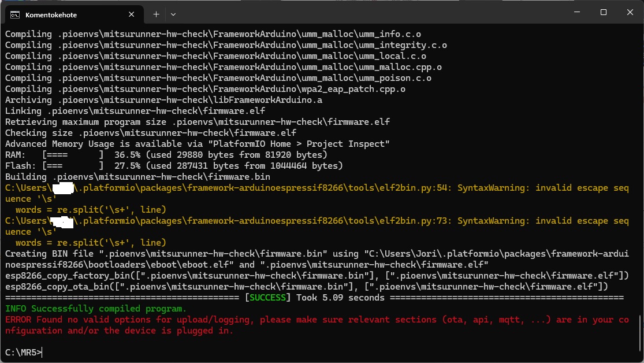Click the 'INFO Successfully compiled program.' line
The height and width of the screenshot is (363, 644).
[x=96, y=309]
